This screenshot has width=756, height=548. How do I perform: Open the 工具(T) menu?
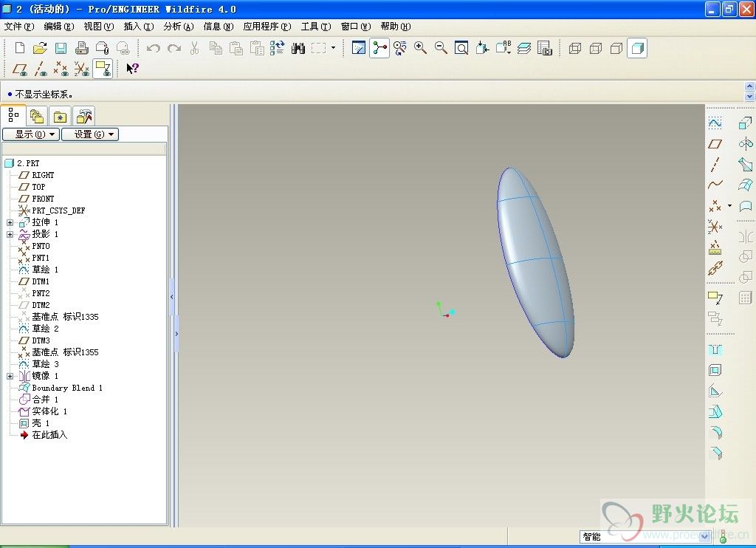pos(316,26)
